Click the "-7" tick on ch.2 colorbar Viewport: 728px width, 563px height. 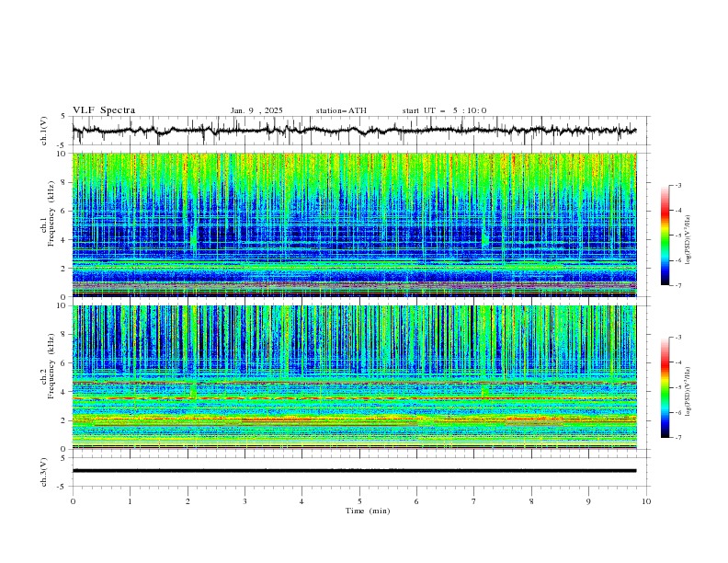(677, 438)
